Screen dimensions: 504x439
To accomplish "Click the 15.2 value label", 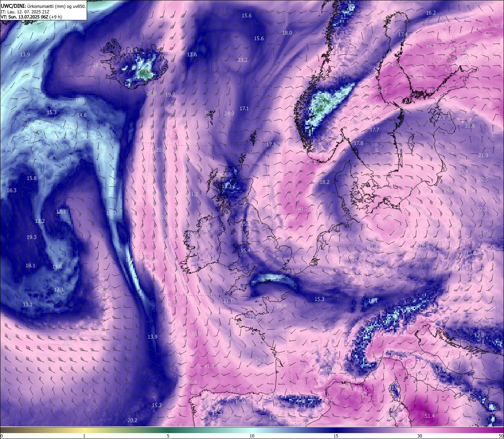I will coord(157,406).
